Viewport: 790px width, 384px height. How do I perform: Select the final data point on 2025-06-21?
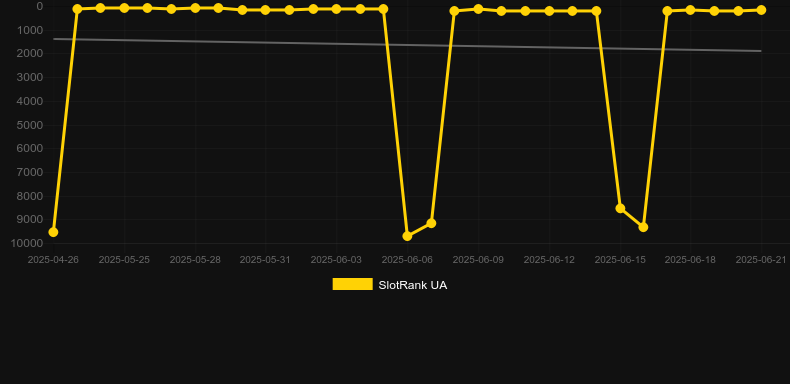(761, 10)
